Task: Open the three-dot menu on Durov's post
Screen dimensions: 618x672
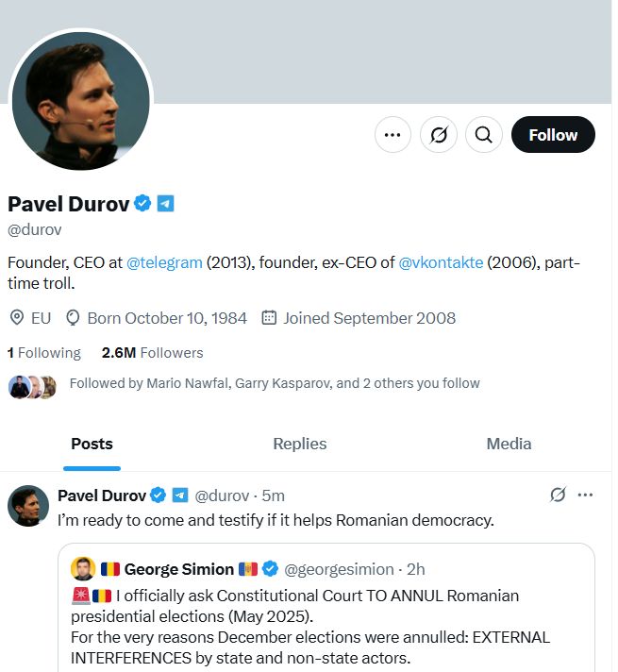Action: [x=585, y=495]
